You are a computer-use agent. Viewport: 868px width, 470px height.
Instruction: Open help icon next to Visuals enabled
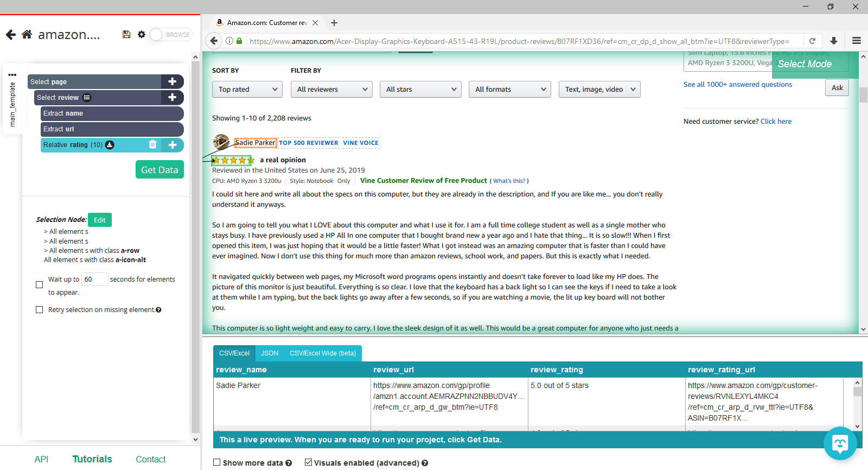click(425, 463)
